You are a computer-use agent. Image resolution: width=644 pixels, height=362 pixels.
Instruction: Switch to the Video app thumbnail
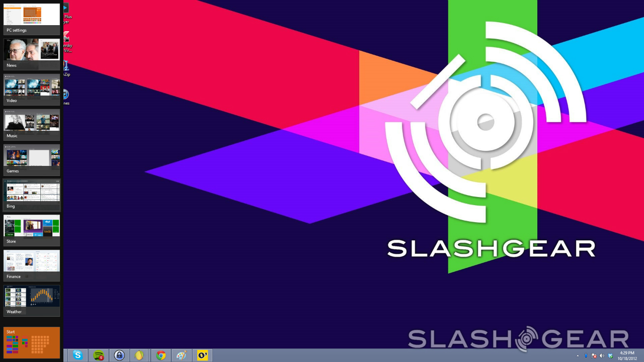pyautogui.click(x=32, y=89)
